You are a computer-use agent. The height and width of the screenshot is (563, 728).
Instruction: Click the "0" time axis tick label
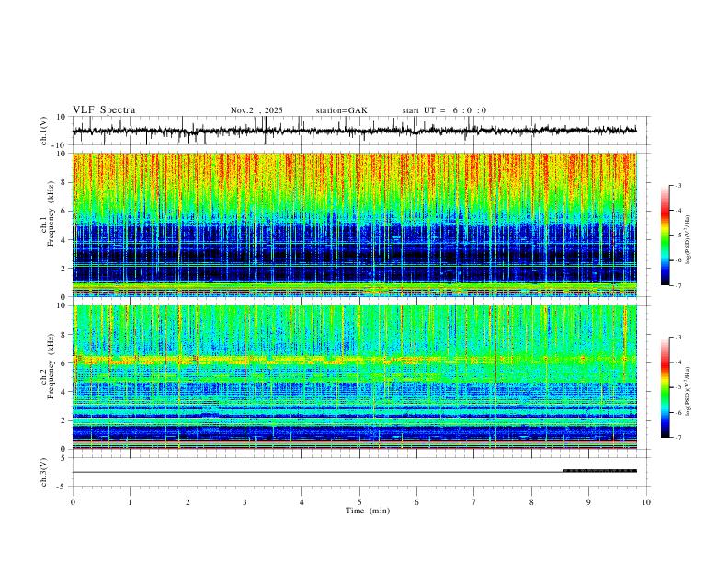pos(73,502)
